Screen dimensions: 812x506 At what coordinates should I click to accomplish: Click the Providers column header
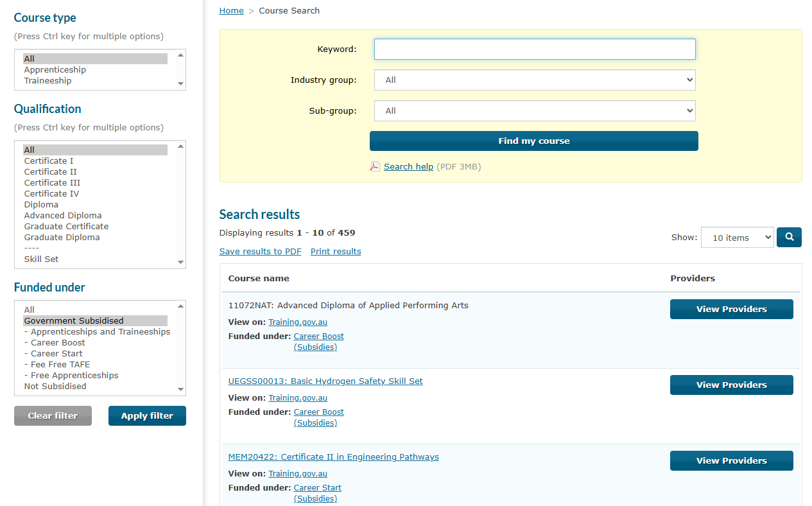tap(693, 279)
